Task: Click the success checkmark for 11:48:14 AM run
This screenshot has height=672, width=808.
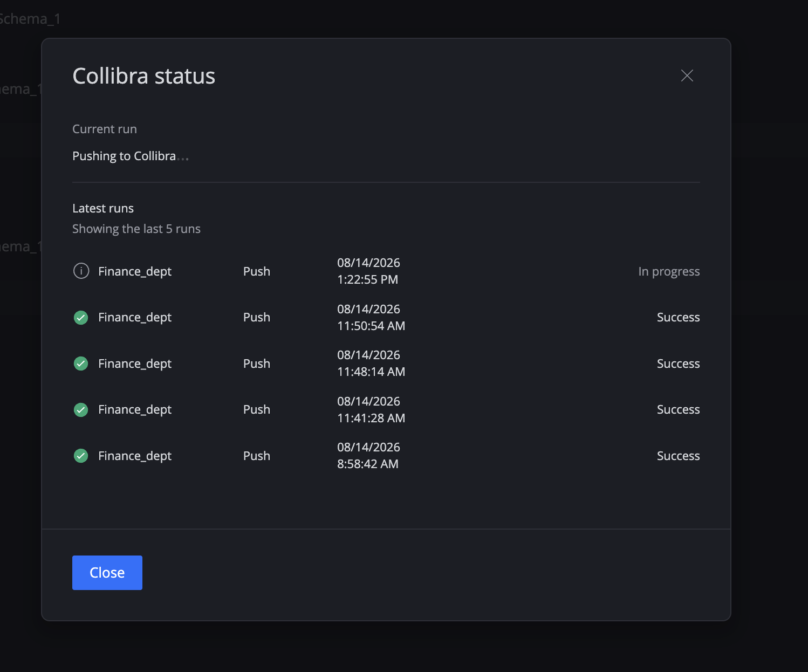Action: point(81,364)
